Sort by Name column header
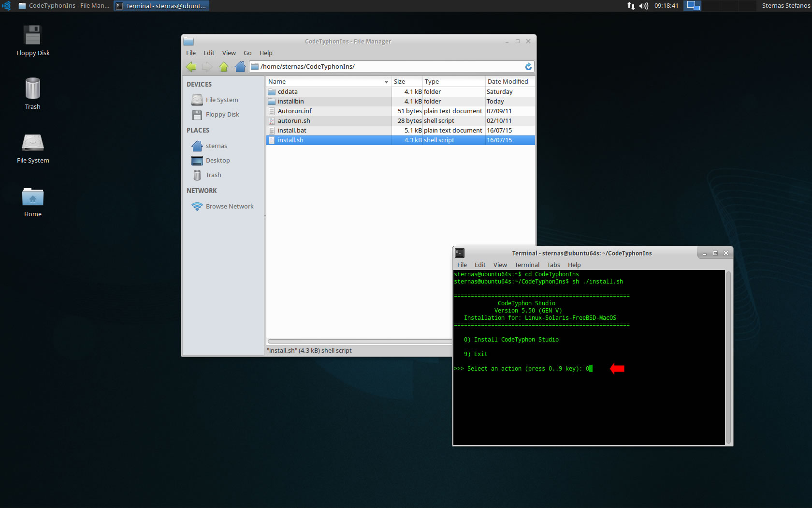 pyautogui.click(x=329, y=82)
